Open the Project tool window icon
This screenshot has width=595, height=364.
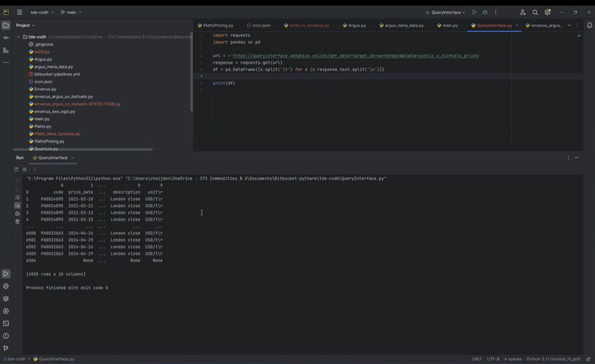(6, 25)
